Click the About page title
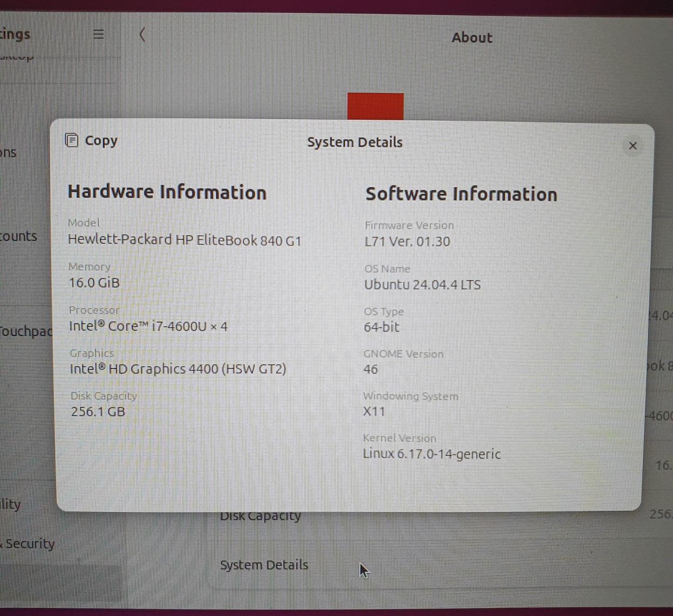673x616 pixels. (x=472, y=38)
